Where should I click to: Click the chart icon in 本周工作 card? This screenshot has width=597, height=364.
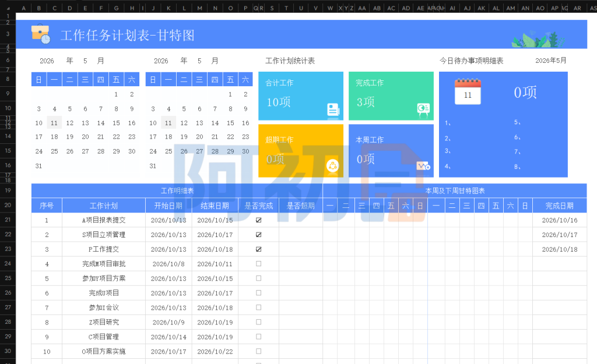pos(423,166)
